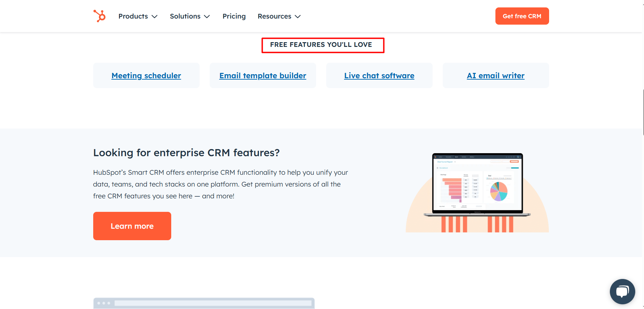Expand the Products dropdown chevron
The width and height of the screenshot is (644, 309).
[x=155, y=17]
